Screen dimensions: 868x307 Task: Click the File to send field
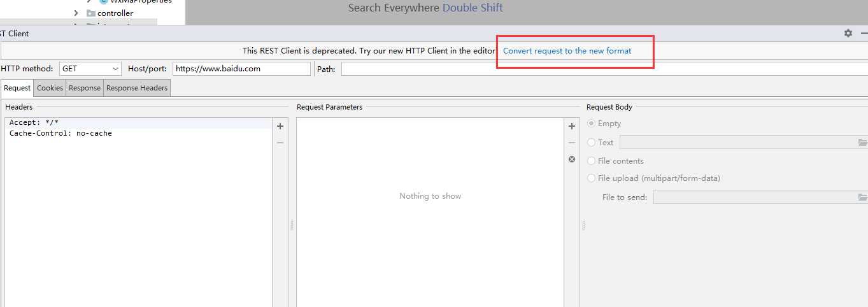[755, 197]
